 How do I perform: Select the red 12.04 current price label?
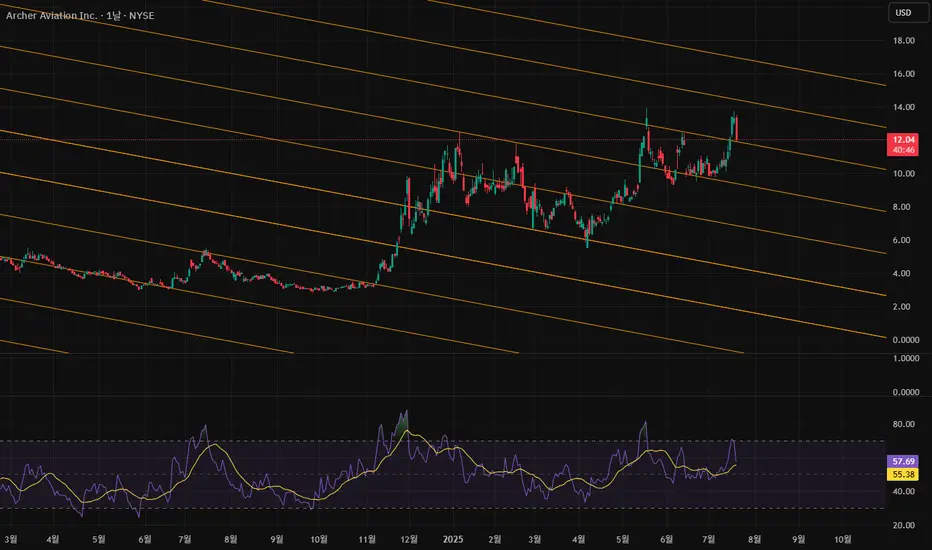click(903, 140)
